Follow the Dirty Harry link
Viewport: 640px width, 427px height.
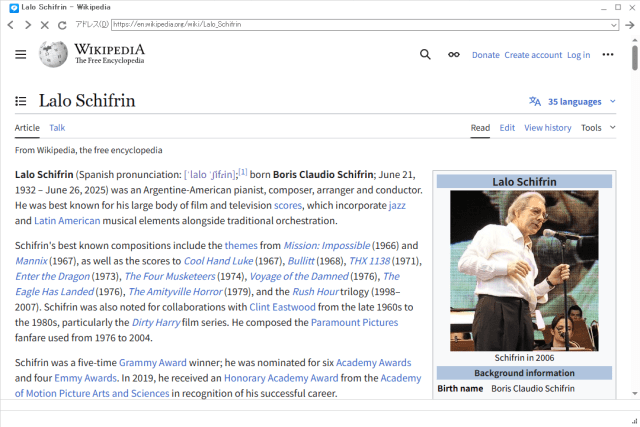[156, 323]
